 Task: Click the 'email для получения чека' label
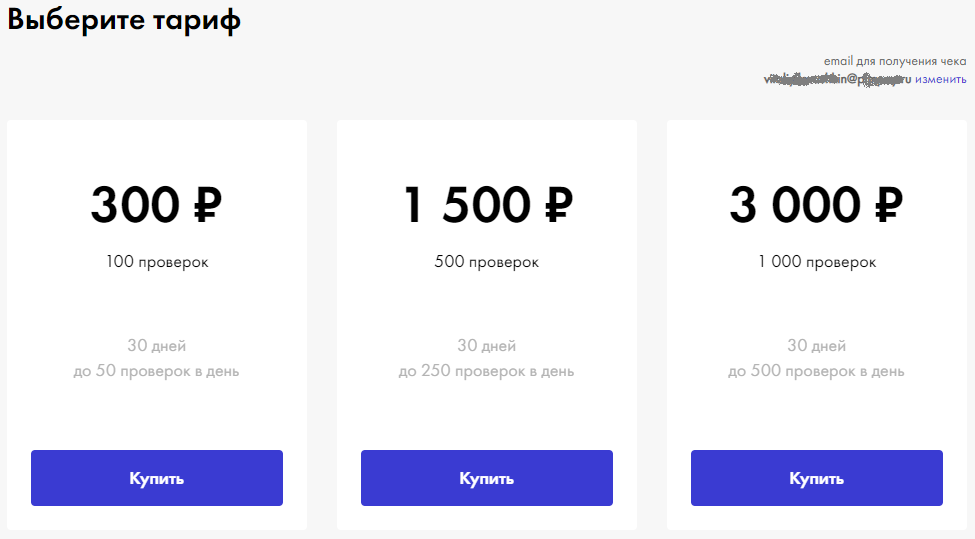coord(895,62)
